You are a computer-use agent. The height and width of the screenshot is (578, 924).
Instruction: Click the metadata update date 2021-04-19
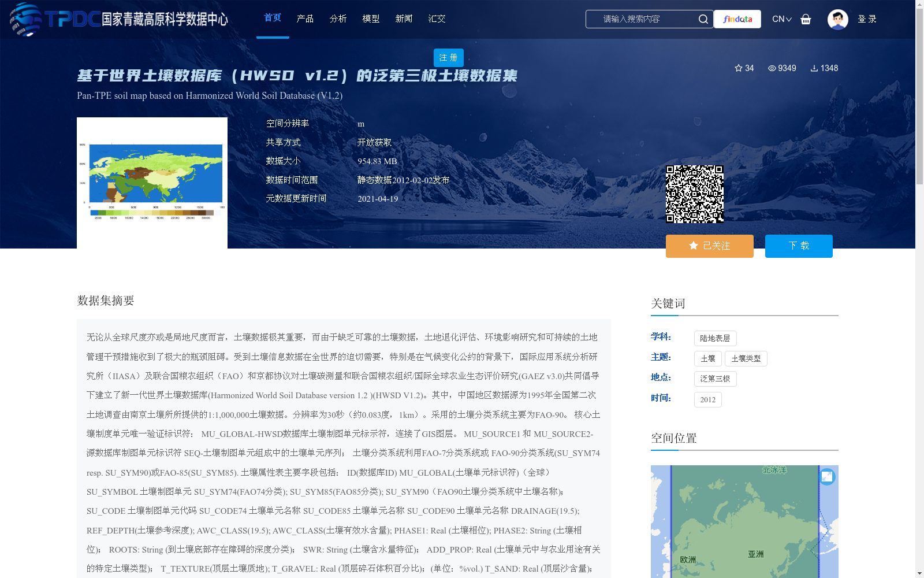tap(378, 199)
